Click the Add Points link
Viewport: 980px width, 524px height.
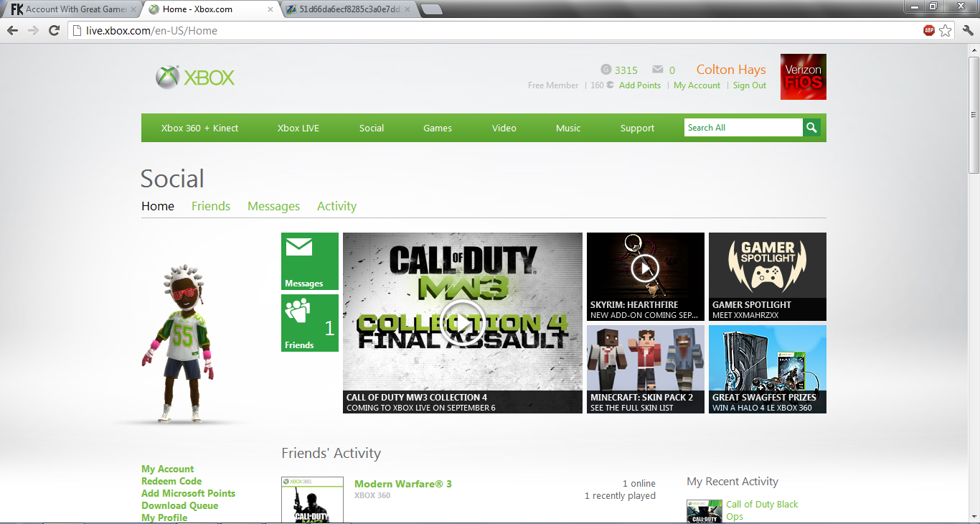click(x=640, y=85)
